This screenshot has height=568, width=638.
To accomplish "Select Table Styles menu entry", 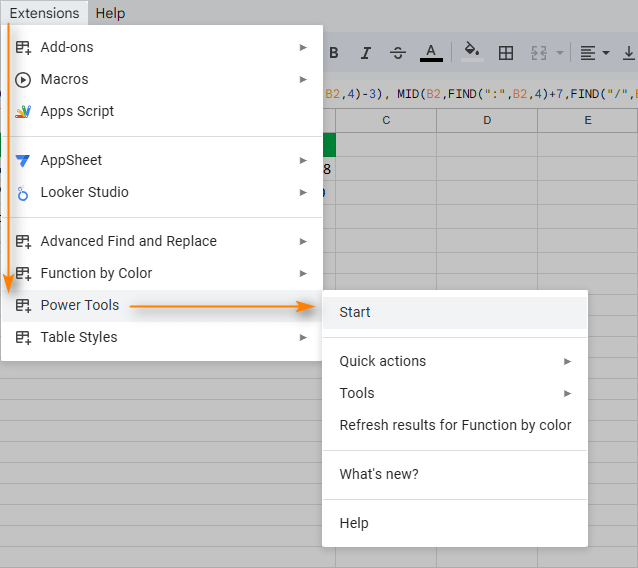I will point(162,337).
